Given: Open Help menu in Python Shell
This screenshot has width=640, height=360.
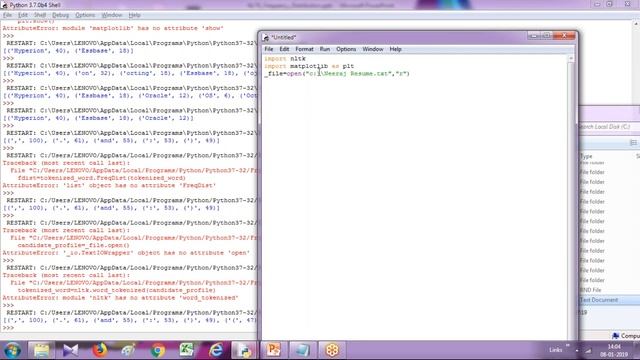Looking at the screenshot, I should pos(134,15).
